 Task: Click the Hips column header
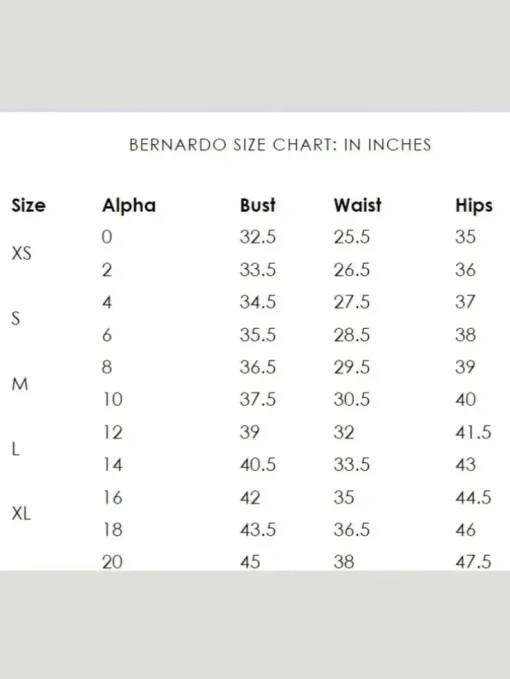tap(474, 206)
